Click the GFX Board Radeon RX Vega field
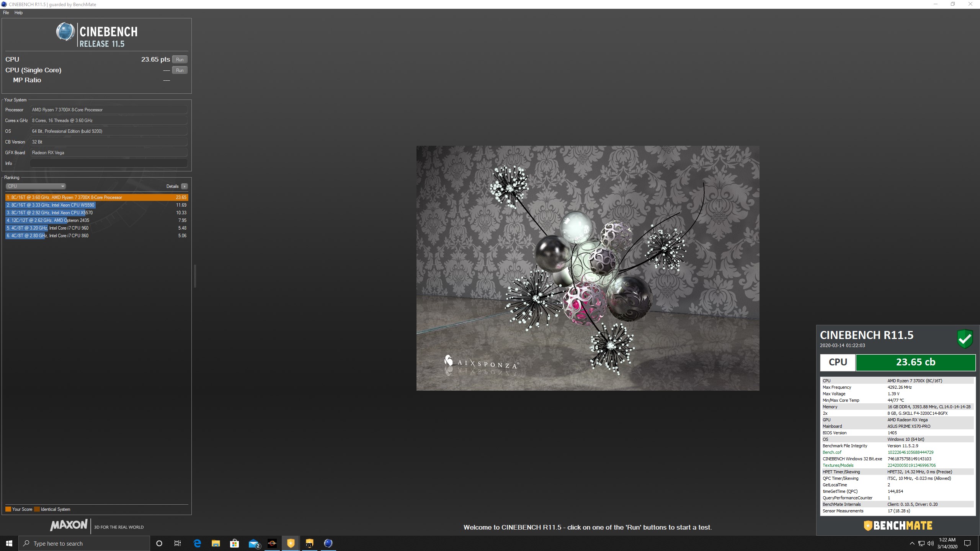Viewport: 980px width, 551px height. click(109, 153)
